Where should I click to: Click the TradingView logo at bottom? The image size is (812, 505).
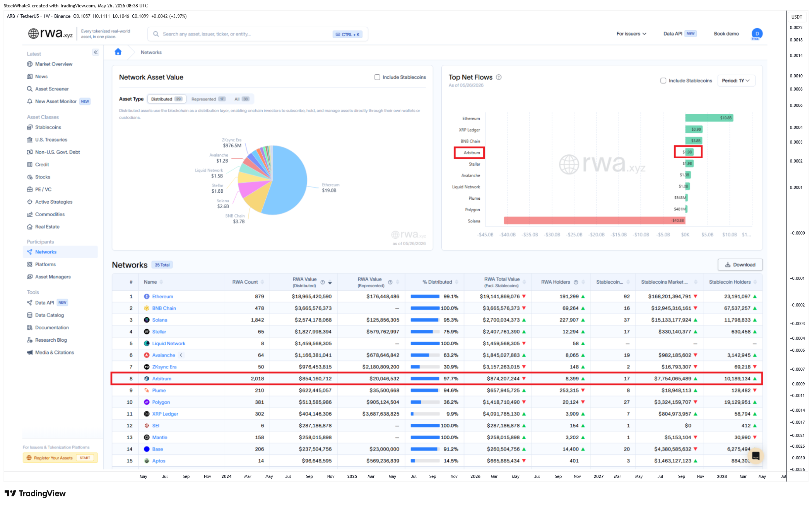[35, 493]
